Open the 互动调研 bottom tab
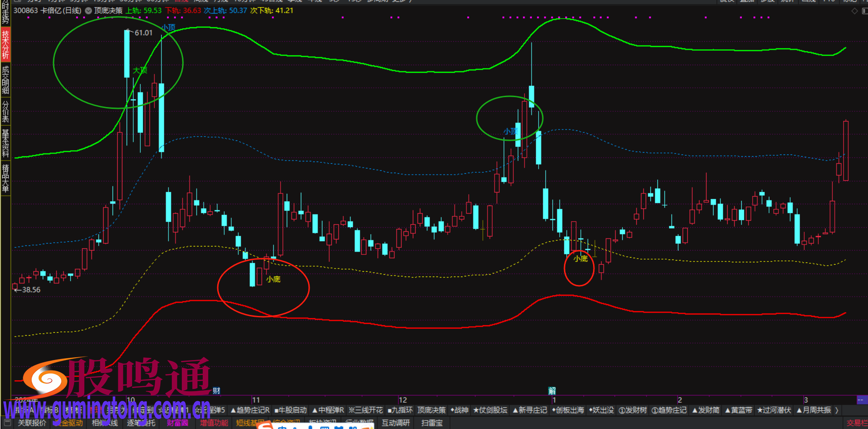The width and height of the screenshot is (868, 429). (x=396, y=423)
